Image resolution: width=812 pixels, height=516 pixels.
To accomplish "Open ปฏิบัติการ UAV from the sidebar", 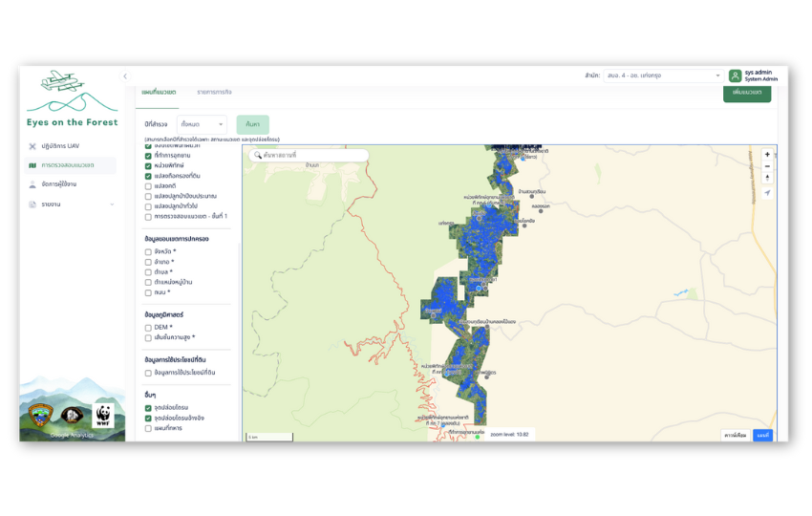I will (x=60, y=146).
